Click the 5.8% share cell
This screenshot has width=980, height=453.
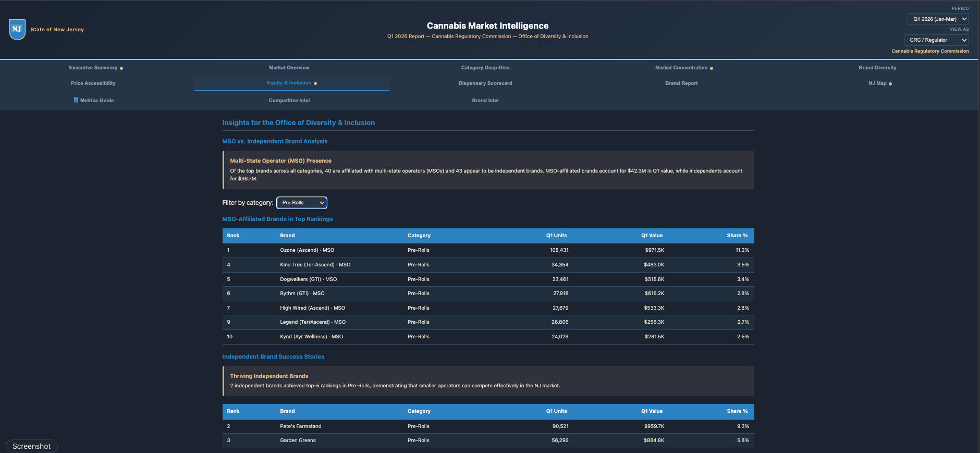pyautogui.click(x=743, y=440)
